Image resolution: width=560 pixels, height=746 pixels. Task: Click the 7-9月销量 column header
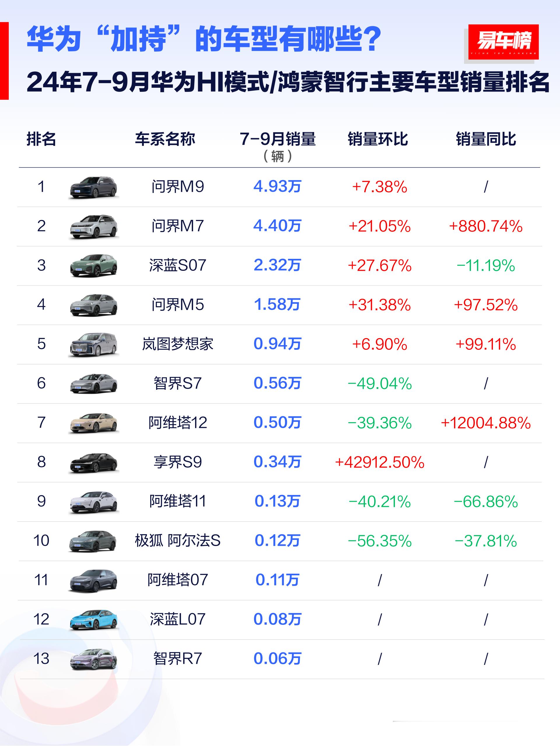[x=277, y=147]
